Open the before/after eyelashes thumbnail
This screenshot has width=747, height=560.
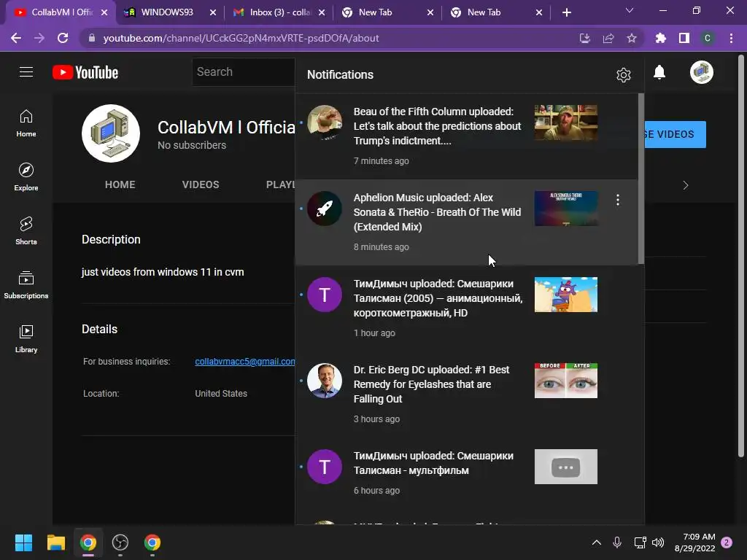566,381
